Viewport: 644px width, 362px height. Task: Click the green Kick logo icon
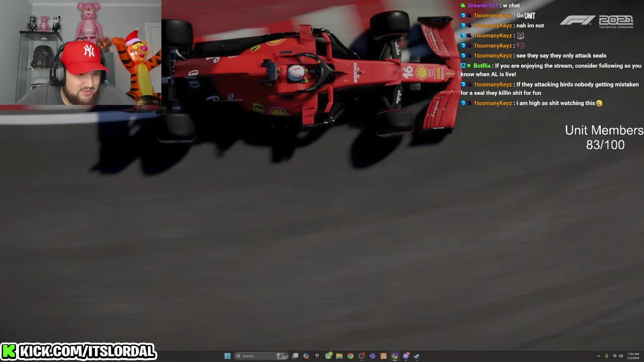point(9,351)
